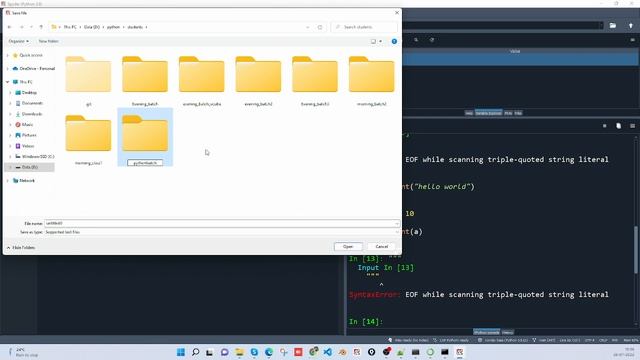Interrupt kernel stop icon in console
The height and width of the screenshot is (360, 640).
click(604, 126)
